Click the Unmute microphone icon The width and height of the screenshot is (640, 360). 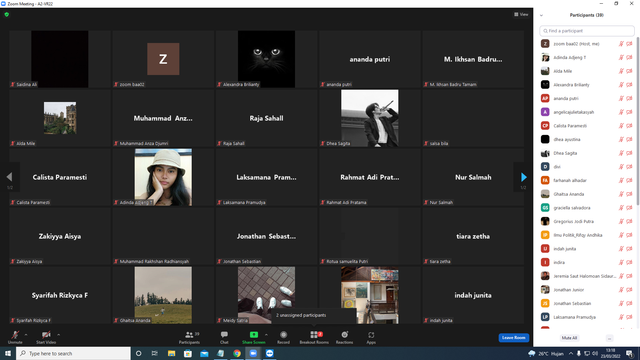pyautogui.click(x=15, y=335)
